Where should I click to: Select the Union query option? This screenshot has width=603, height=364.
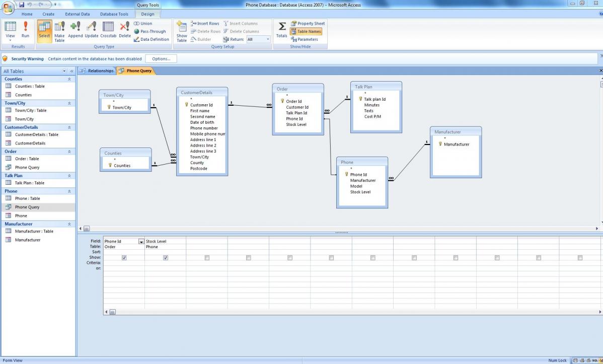click(143, 24)
